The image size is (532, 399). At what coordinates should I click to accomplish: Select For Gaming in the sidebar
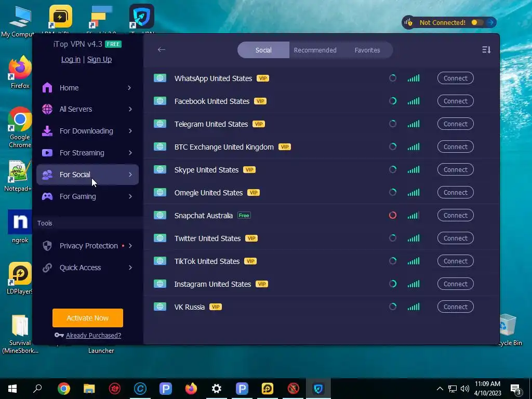(87, 196)
